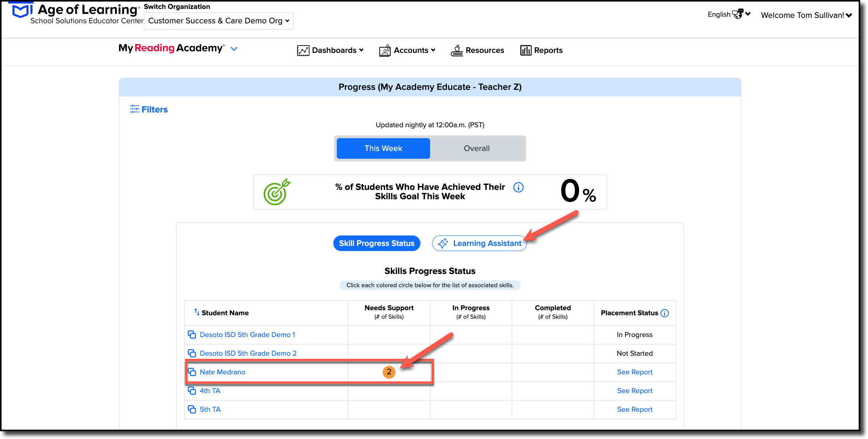Viewport: 868px width, 439px height.
Task: Open the Switch Organization dropdown
Action: coord(218,21)
